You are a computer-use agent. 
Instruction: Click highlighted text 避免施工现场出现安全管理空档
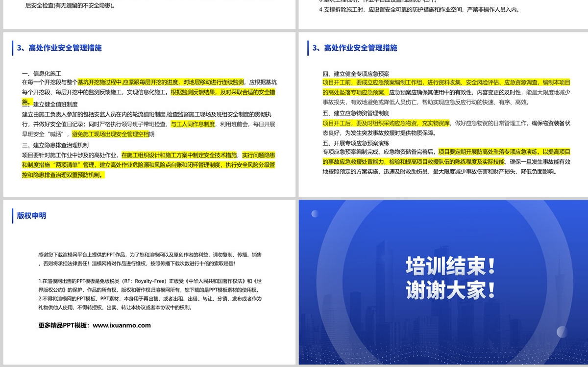pyautogui.click(x=110, y=134)
